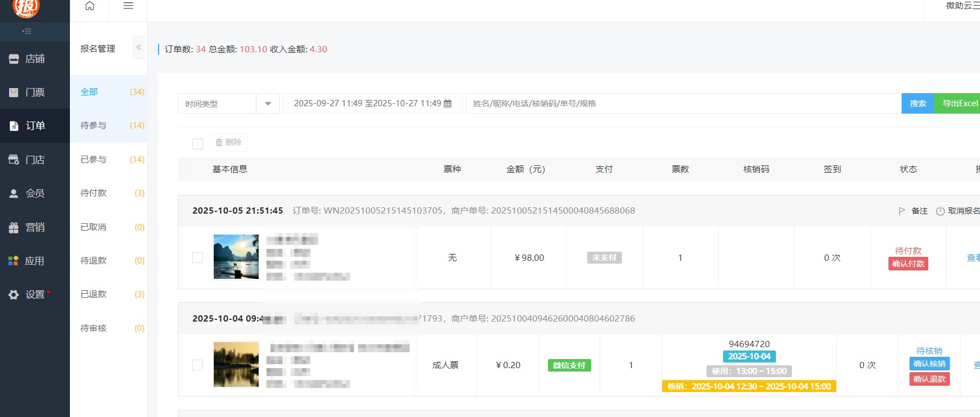Viewport: 980px width, 417px height.
Task: Open the 营销 marketing gift icon
Action: click(14, 227)
